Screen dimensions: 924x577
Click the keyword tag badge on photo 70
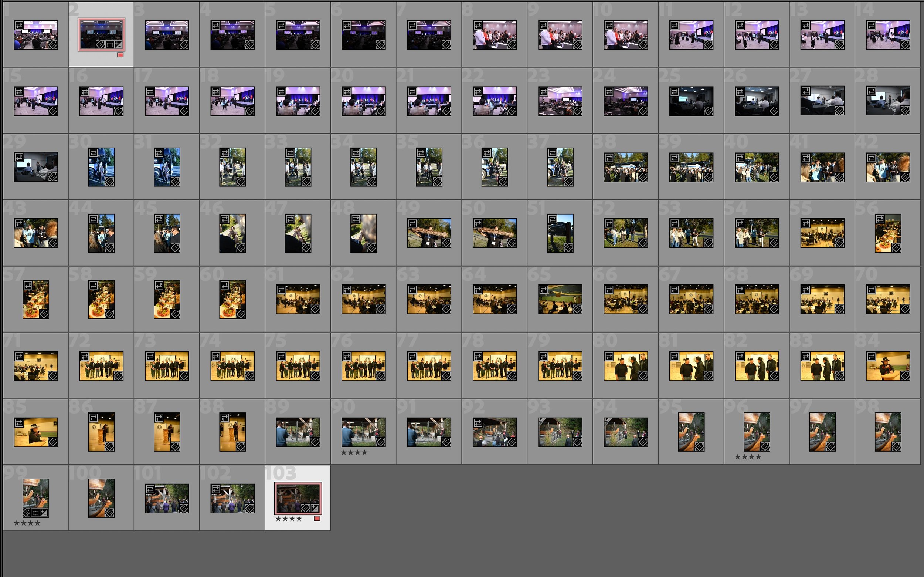[905, 309]
